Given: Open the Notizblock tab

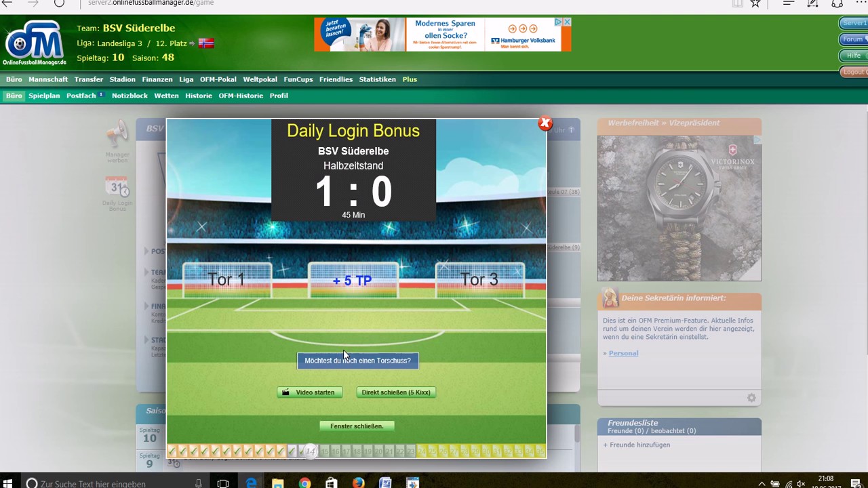Looking at the screenshot, I should 130,96.
